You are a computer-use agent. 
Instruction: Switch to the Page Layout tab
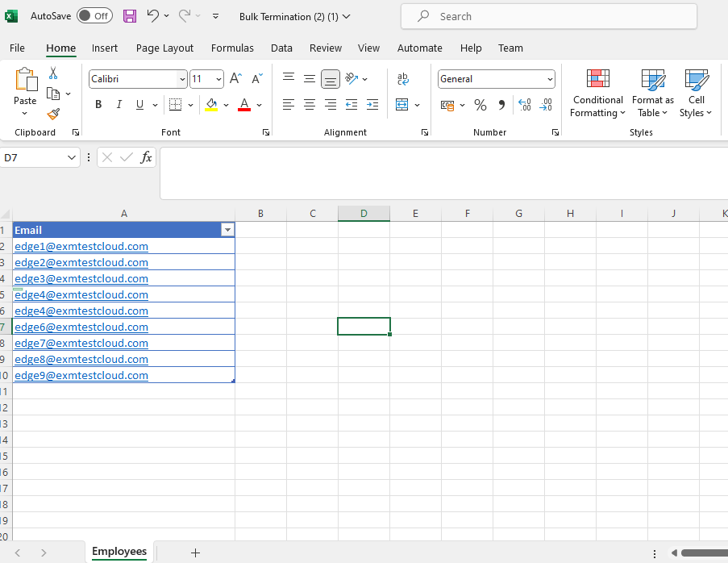[x=164, y=48]
